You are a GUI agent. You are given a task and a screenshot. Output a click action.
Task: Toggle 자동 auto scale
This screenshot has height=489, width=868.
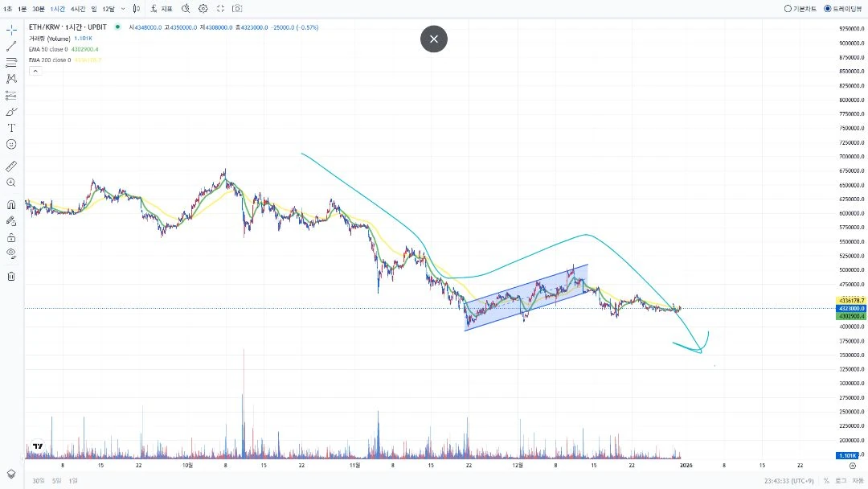click(x=857, y=481)
